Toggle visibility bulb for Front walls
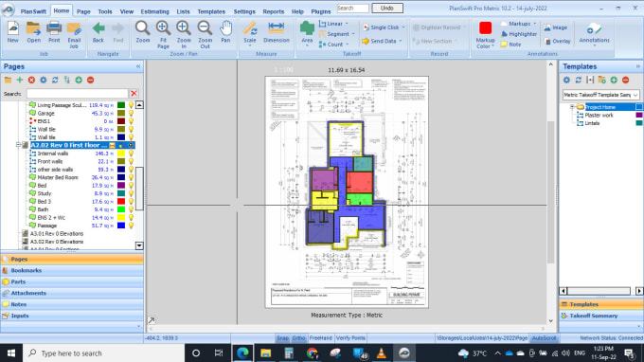The width and height of the screenshot is (644, 362). coord(131,161)
